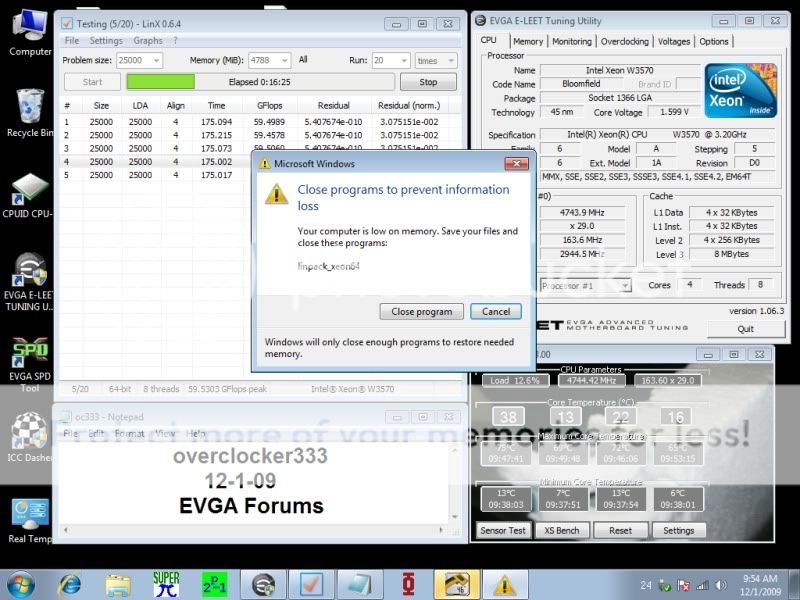Click Close program in the memory dialog
Viewport: 800px width, 600px height.
[421, 311]
